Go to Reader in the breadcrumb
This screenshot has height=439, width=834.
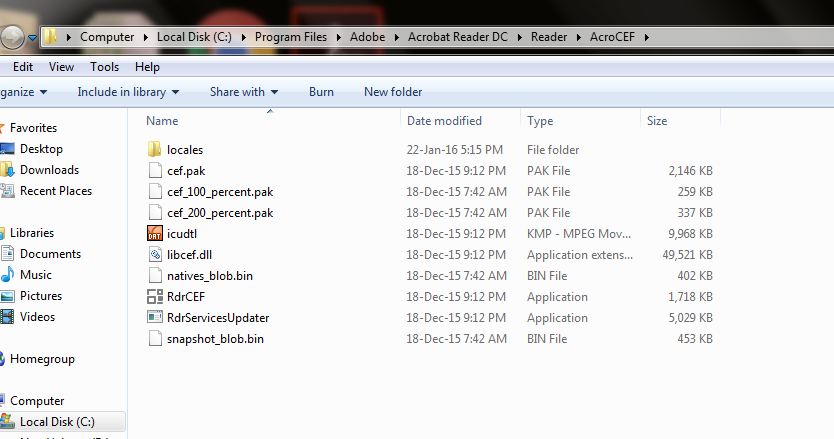[549, 37]
